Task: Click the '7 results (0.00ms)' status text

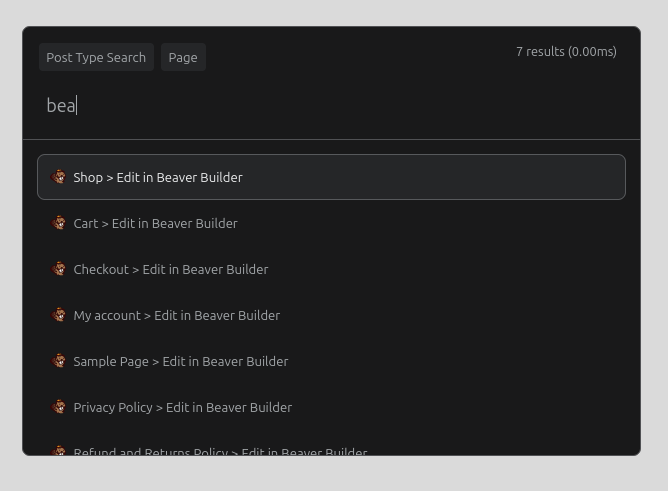Action: [x=566, y=52]
